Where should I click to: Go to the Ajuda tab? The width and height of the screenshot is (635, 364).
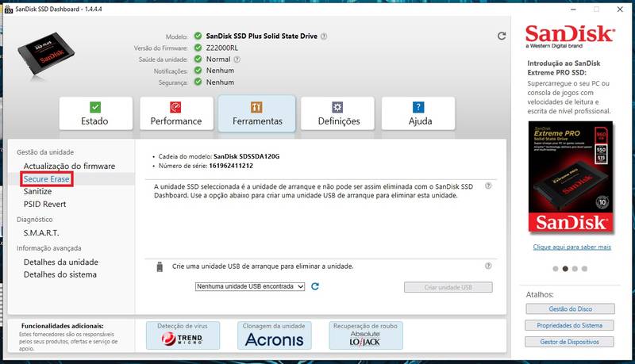click(x=418, y=113)
